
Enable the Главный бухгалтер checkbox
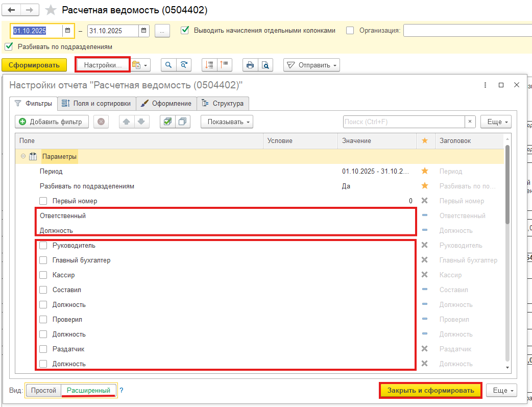(x=43, y=260)
